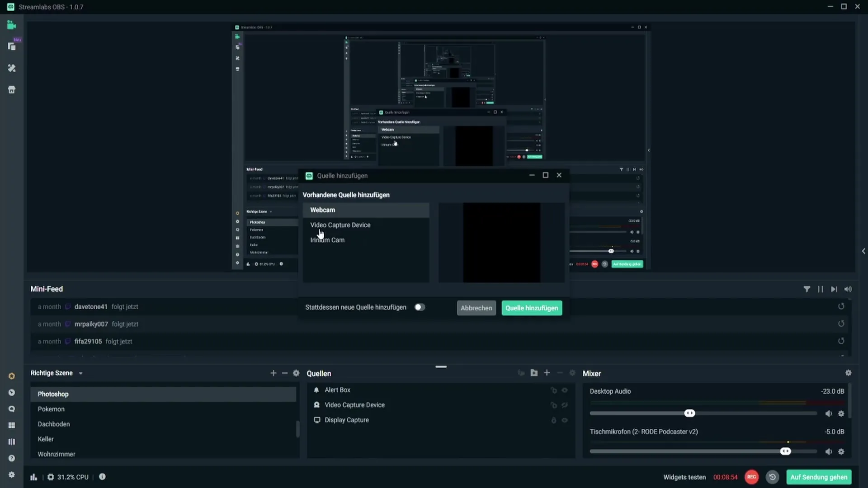The image size is (868, 488).
Task: Select the Pokemon scene
Action: point(163,409)
